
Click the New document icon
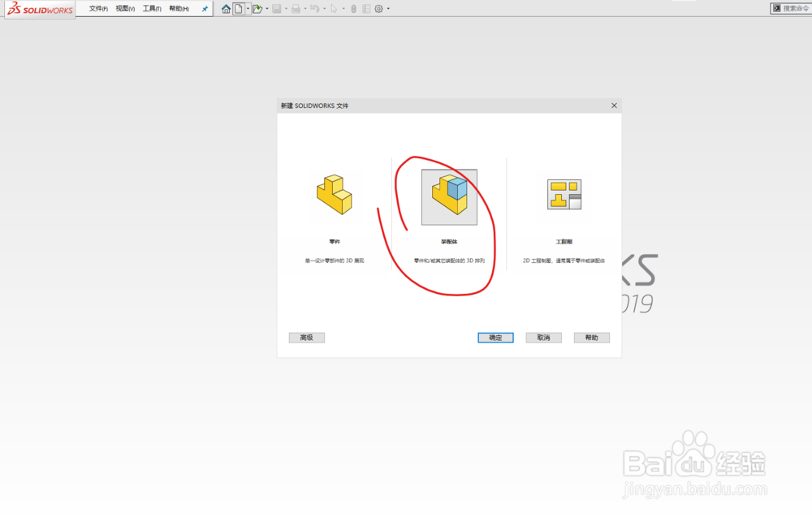click(x=239, y=9)
